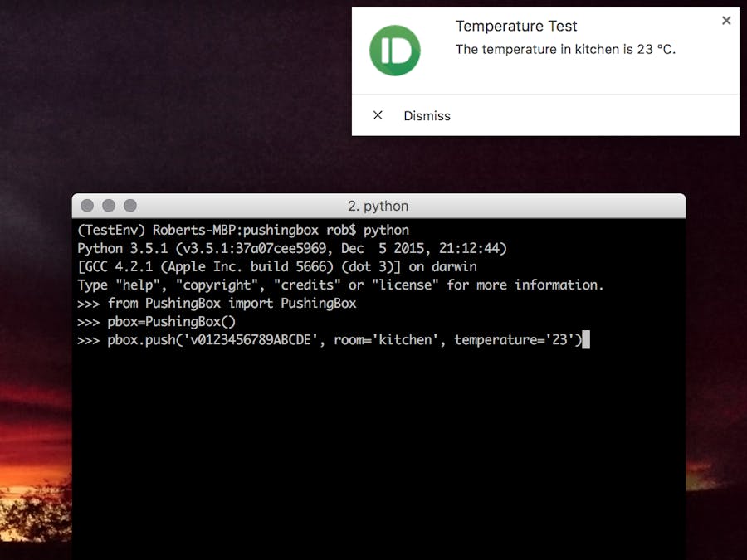Image resolution: width=747 pixels, height=560 pixels.
Task: Click the 'from PushingBox import PushingBox' line
Action: [x=217, y=303]
